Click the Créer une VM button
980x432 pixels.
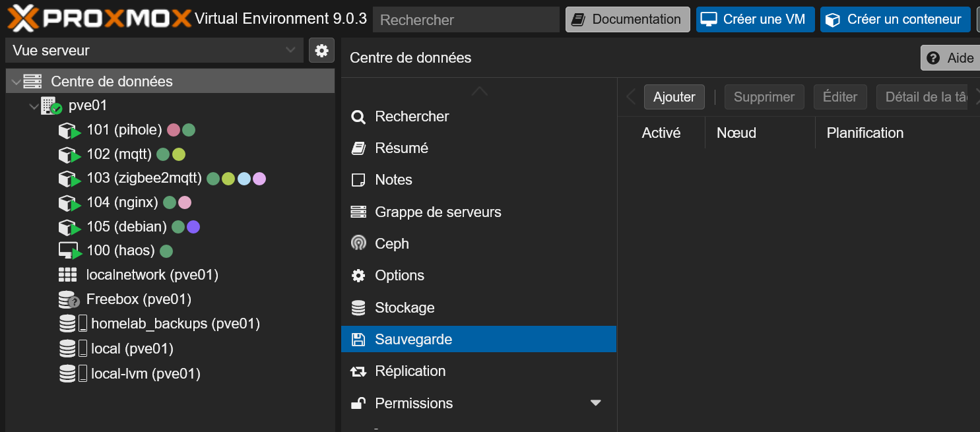[x=755, y=20]
